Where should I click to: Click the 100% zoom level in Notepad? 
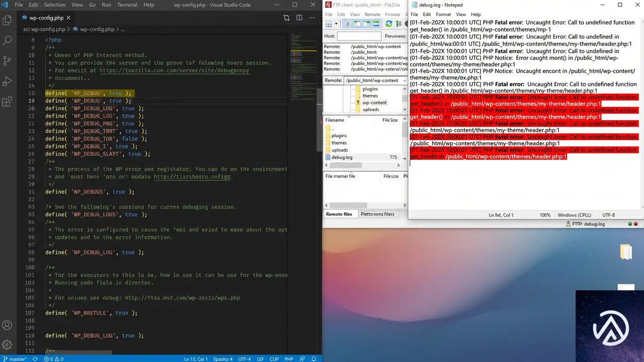545,215
